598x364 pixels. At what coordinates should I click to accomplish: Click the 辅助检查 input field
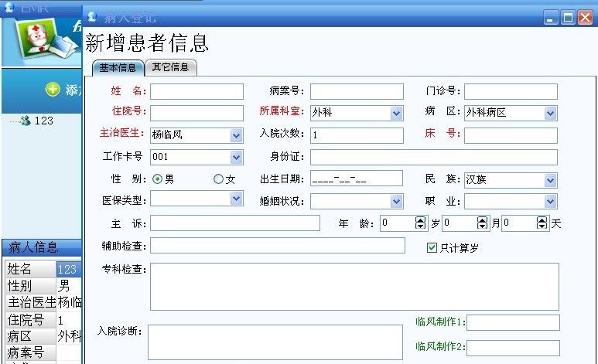[278, 246]
